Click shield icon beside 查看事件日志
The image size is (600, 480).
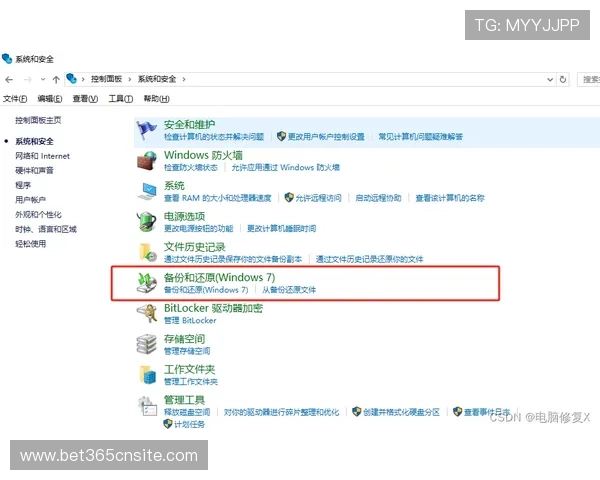point(457,411)
